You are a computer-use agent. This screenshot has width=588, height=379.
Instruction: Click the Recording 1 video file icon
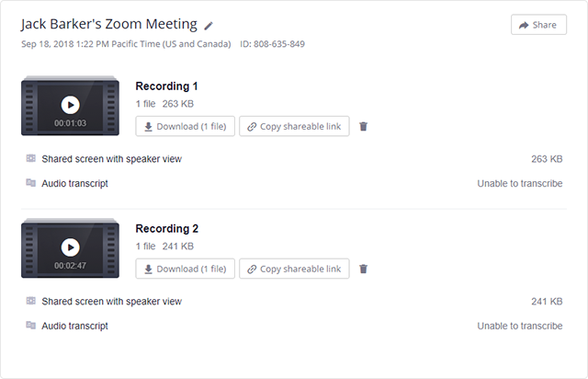[x=30, y=158]
